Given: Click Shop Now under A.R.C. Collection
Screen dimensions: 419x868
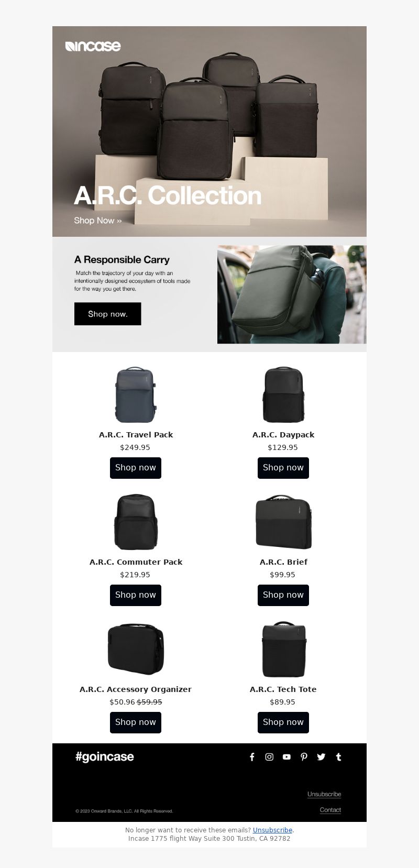Looking at the screenshot, I should click(x=98, y=221).
